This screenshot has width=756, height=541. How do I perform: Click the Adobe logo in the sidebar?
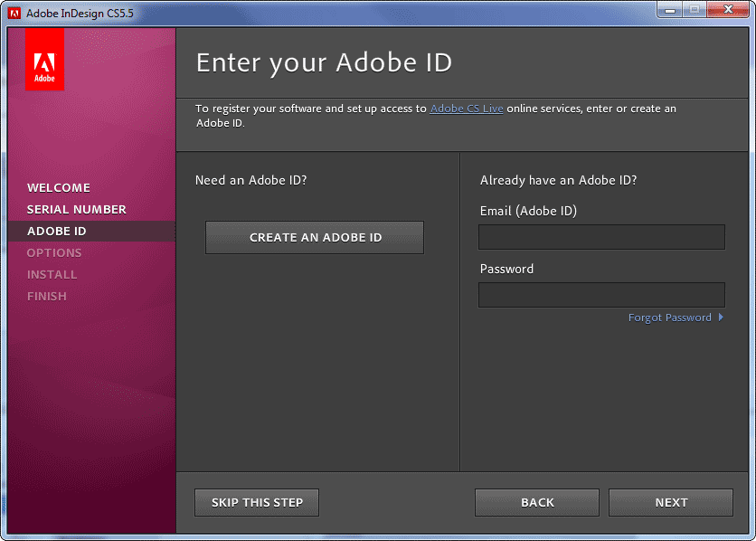44,59
